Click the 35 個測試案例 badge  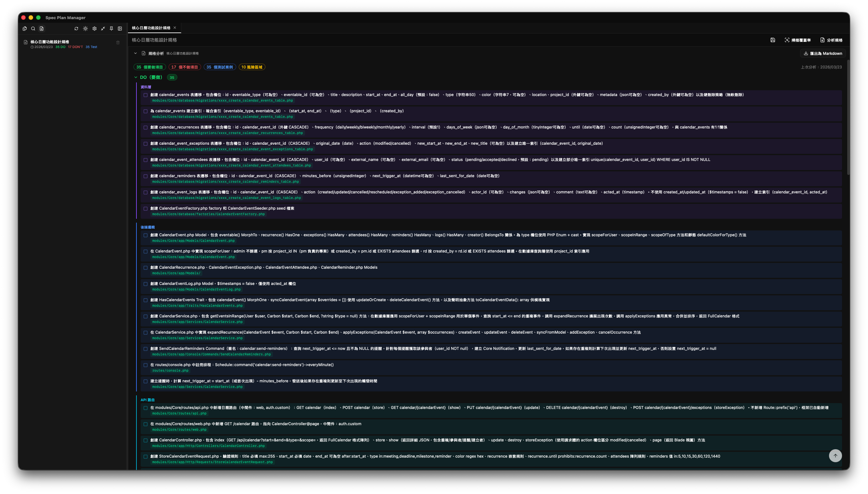(x=220, y=67)
